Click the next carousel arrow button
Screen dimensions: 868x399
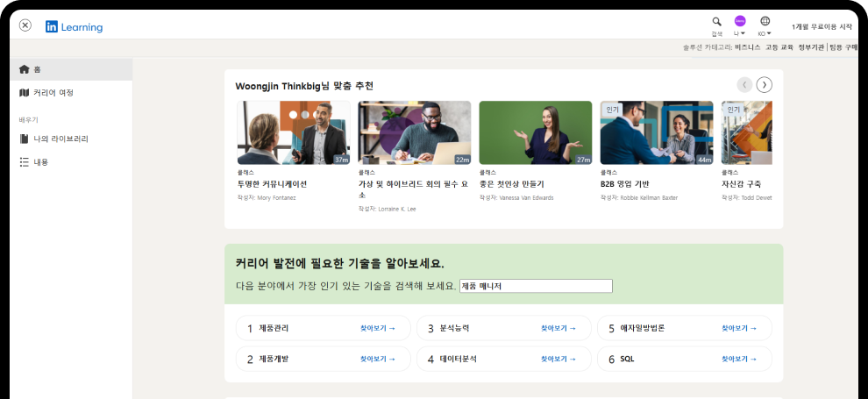tap(765, 85)
